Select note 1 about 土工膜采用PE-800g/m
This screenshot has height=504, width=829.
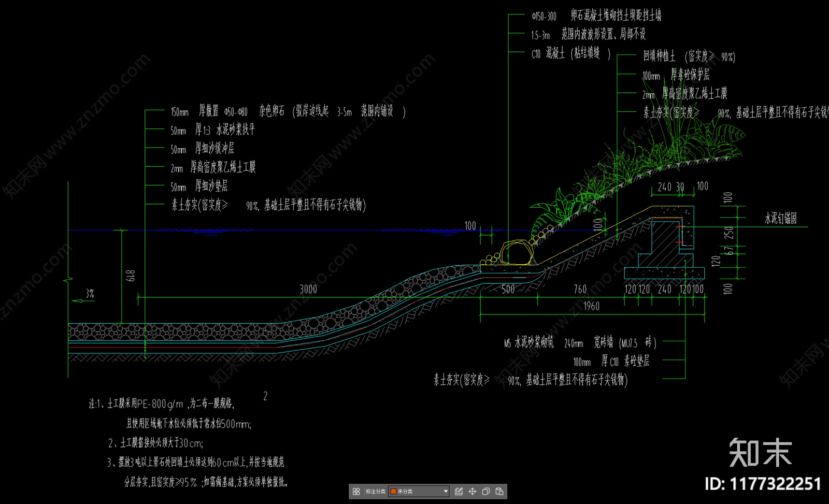click(x=162, y=404)
